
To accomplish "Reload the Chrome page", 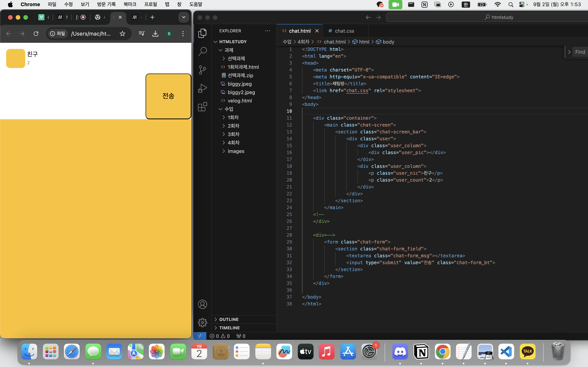I will tap(36, 34).
